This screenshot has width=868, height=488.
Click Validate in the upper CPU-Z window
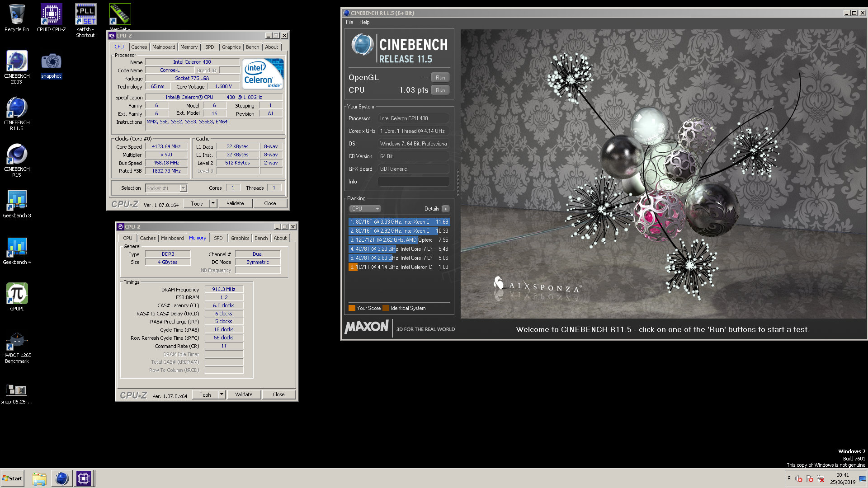pos(235,203)
